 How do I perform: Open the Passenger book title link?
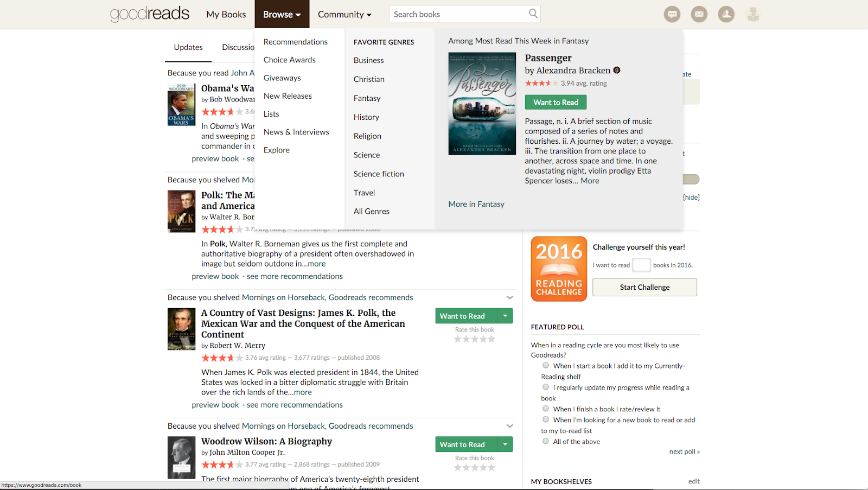click(x=548, y=58)
